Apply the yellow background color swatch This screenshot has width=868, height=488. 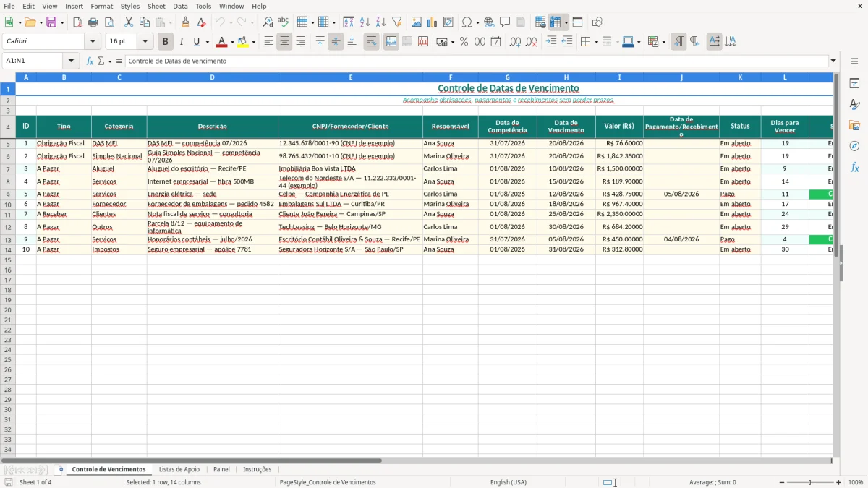click(x=244, y=42)
